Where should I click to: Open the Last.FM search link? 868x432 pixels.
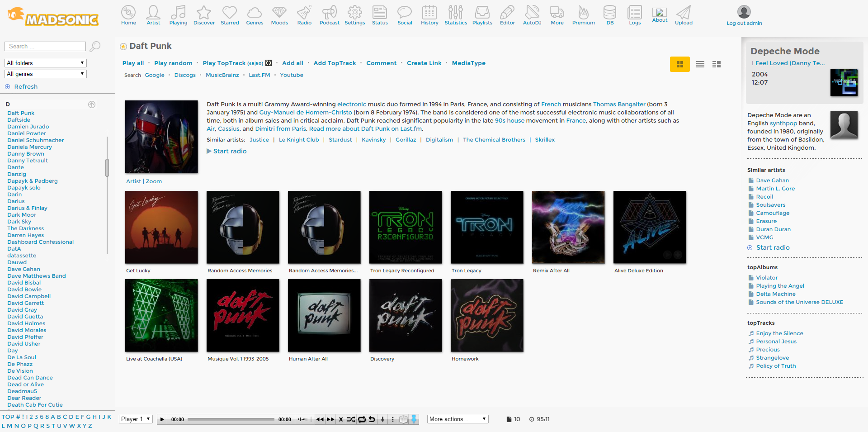click(259, 75)
